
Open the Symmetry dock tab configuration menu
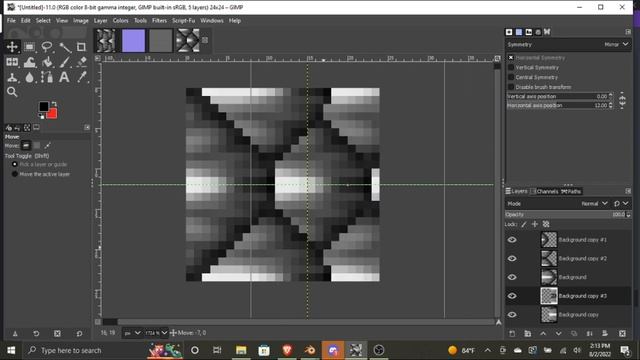628,32
